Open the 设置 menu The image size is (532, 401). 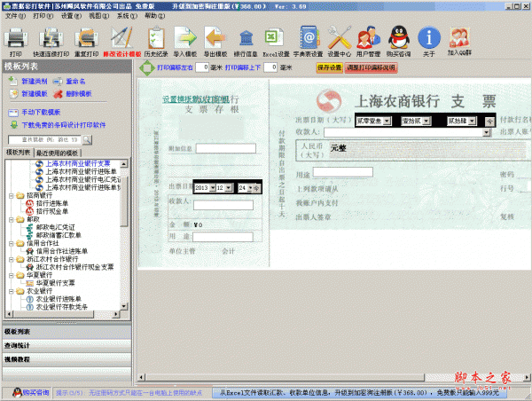point(71,16)
